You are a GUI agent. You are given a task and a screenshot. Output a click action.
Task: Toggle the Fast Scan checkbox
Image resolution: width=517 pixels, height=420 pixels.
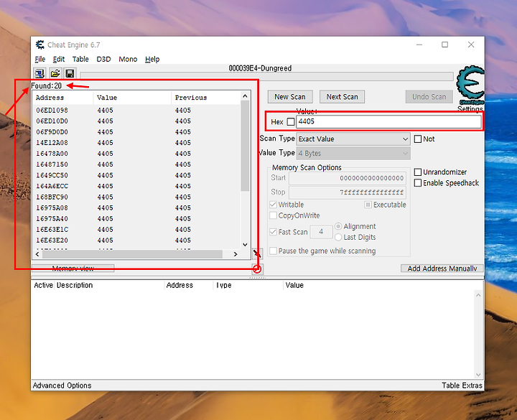click(273, 232)
